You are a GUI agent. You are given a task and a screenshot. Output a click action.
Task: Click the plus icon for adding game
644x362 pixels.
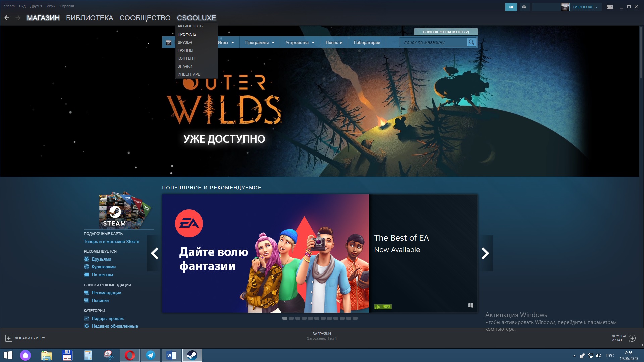[9, 338]
